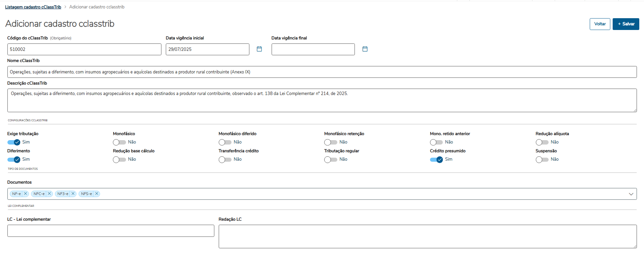Remove the NF3-e document tag
Viewport: 644px width, 253px height.
73,194
